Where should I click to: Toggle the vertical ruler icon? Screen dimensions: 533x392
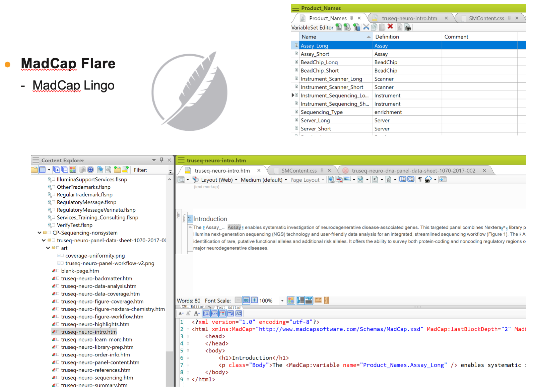[326, 300]
